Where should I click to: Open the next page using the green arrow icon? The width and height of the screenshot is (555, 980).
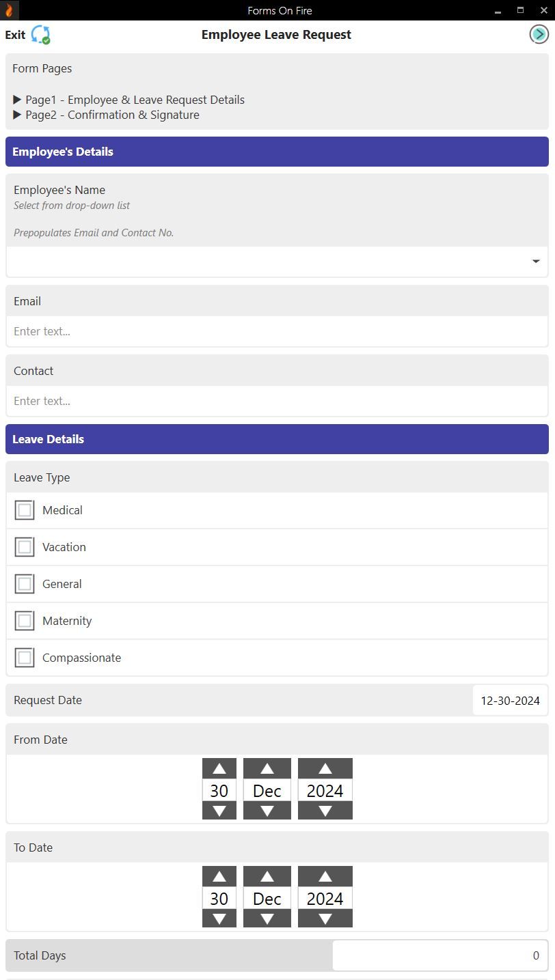pos(539,33)
